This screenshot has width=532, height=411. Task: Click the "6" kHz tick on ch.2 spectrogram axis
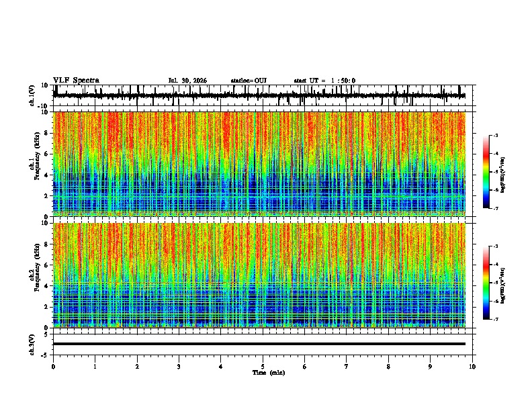click(x=46, y=265)
